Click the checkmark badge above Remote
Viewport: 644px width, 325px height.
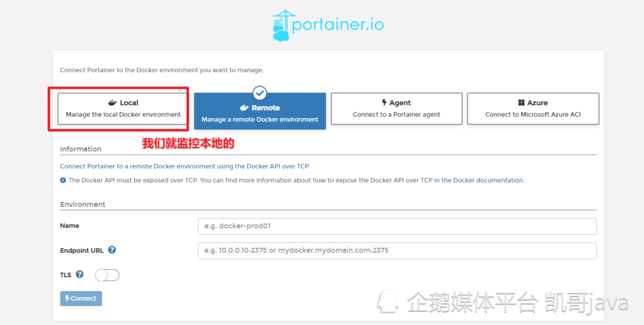pyautogui.click(x=260, y=94)
